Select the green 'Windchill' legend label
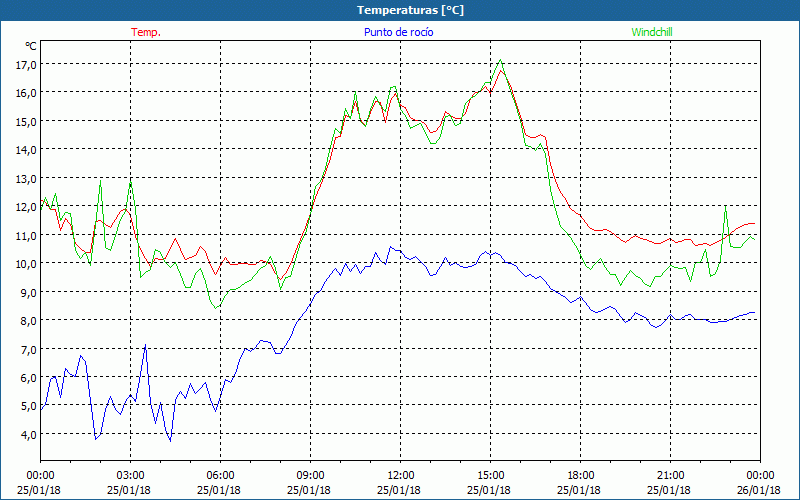Image resolution: width=800 pixels, height=500 pixels. click(652, 32)
